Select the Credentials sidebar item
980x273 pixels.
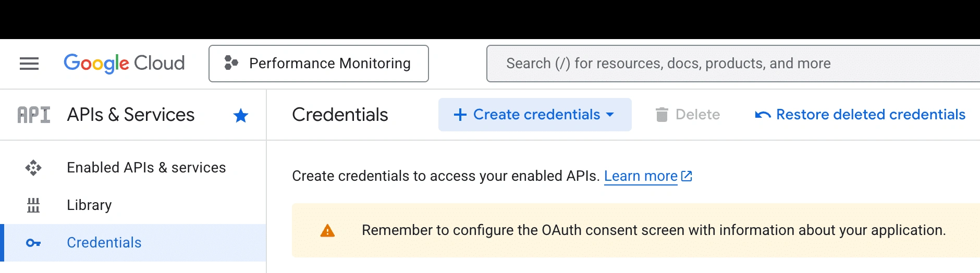click(x=104, y=243)
